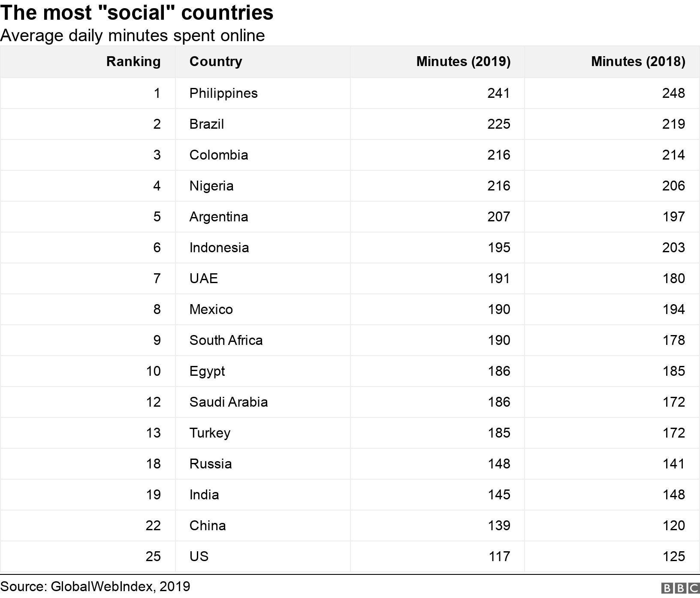Image resolution: width=700 pixels, height=598 pixels.
Task: Select the Philippines country cell
Action: click(223, 93)
